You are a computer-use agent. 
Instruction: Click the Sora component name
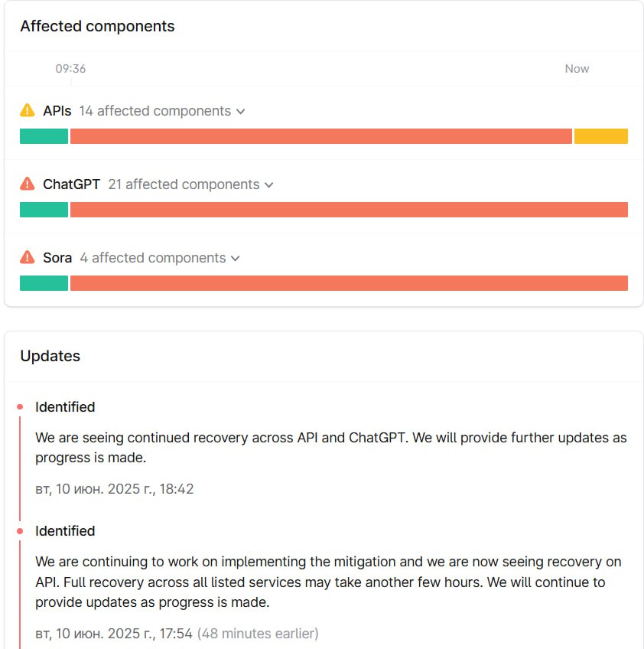(57, 258)
